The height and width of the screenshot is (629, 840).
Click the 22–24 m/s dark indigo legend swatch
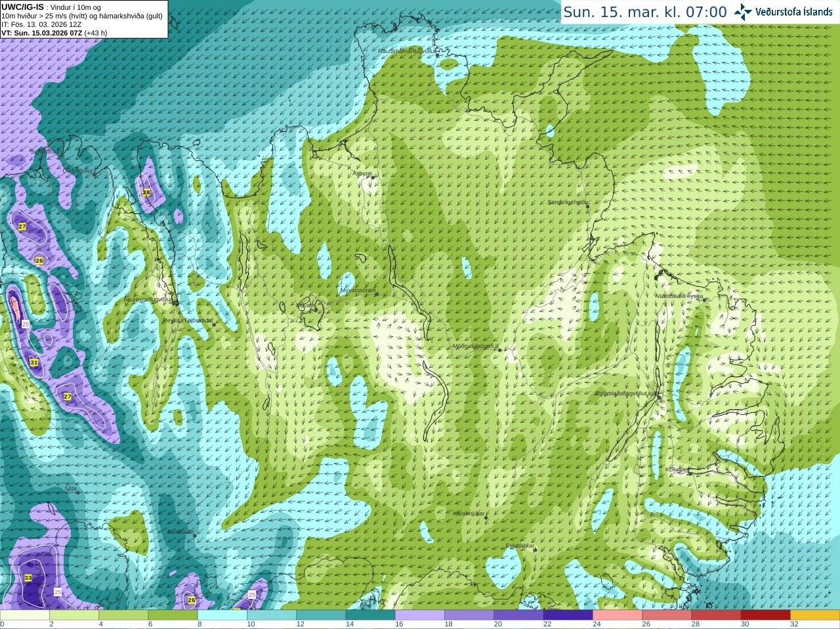568,615
